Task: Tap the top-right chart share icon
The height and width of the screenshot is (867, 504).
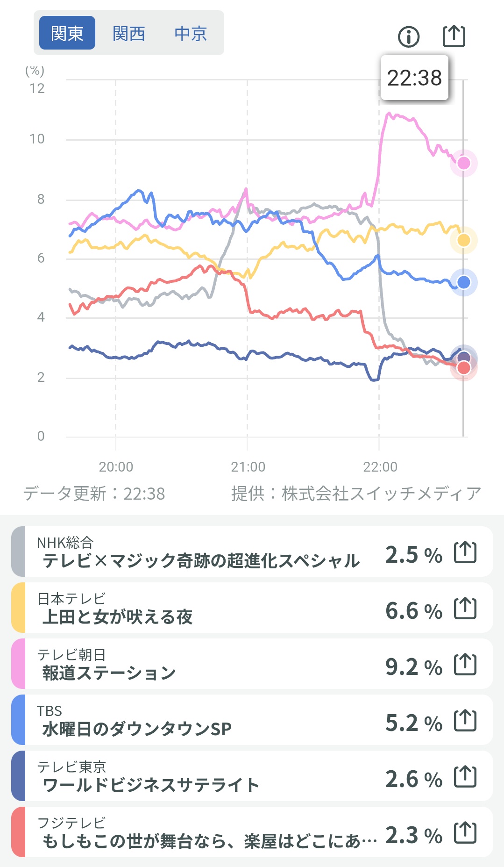Action: [454, 36]
